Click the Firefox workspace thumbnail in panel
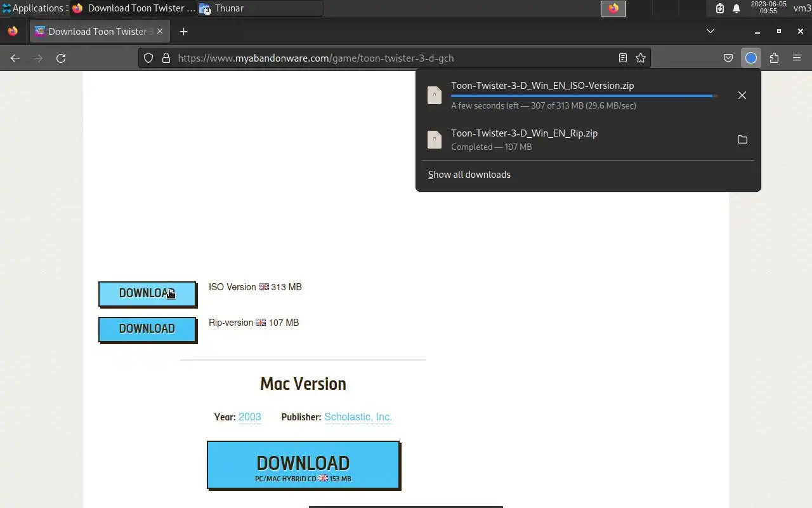 point(613,8)
